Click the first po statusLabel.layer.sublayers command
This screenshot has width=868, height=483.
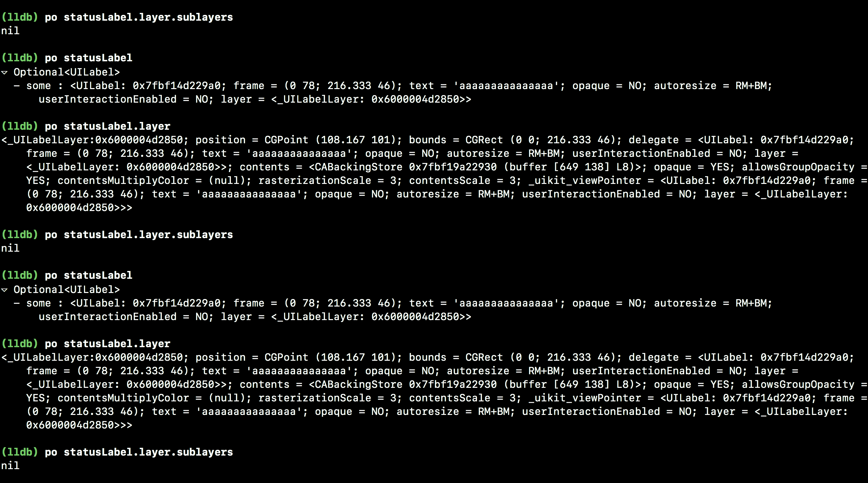(139, 17)
